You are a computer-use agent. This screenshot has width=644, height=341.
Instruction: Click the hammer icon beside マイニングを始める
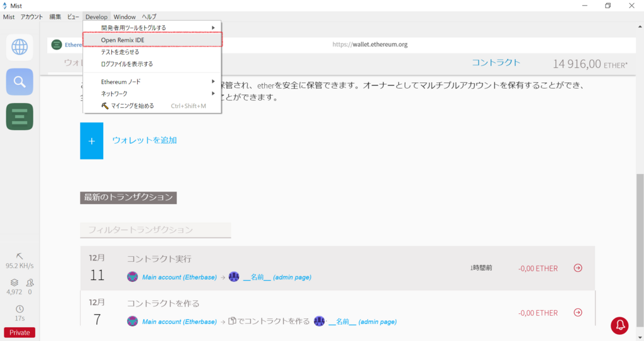coord(105,106)
